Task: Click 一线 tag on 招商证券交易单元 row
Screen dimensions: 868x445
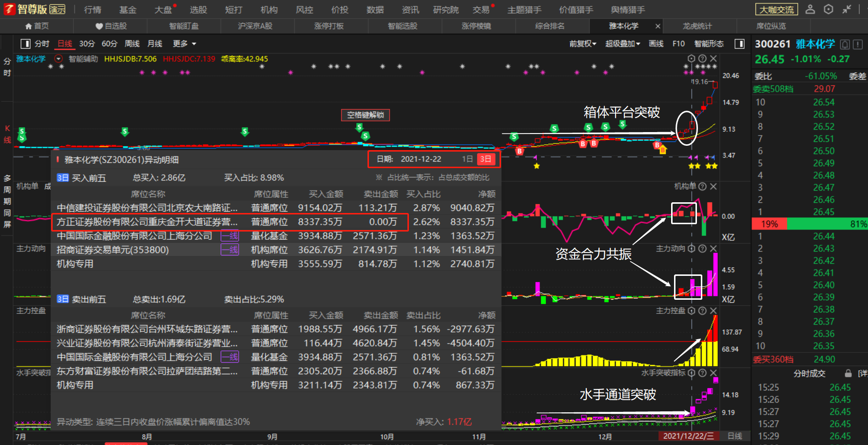Action: (x=230, y=250)
